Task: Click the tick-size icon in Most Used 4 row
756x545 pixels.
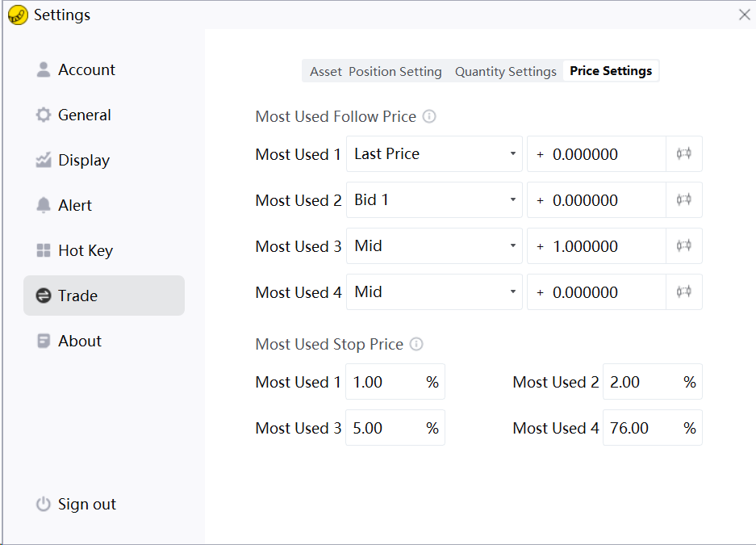Action: (684, 291)
